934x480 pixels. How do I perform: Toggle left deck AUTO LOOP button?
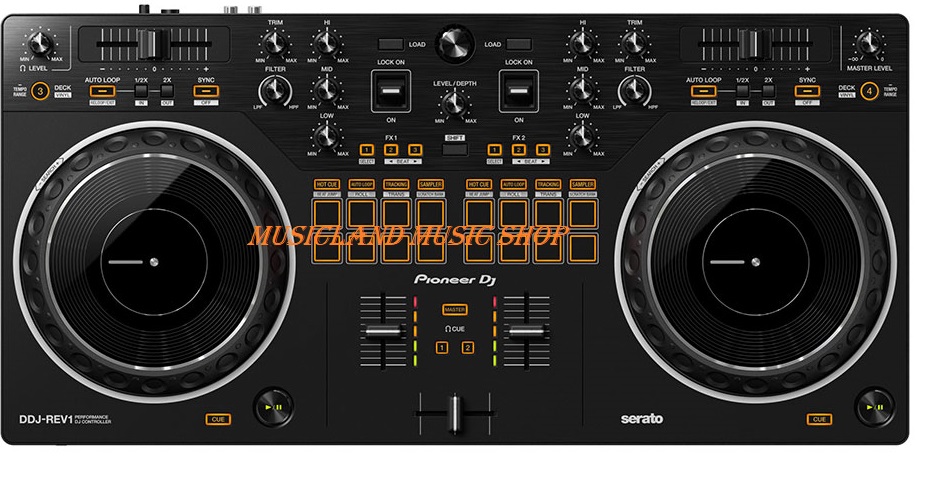click(x=102, y=91)
